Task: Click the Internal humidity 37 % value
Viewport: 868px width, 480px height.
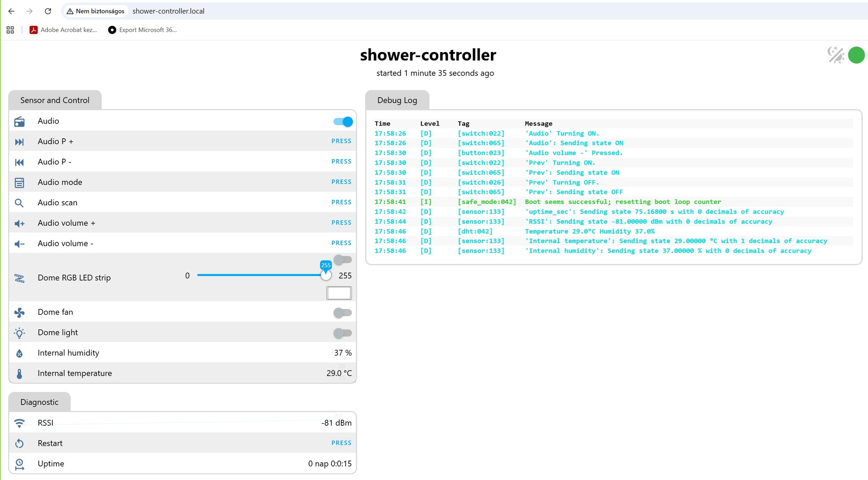Action: coord(343,353)
